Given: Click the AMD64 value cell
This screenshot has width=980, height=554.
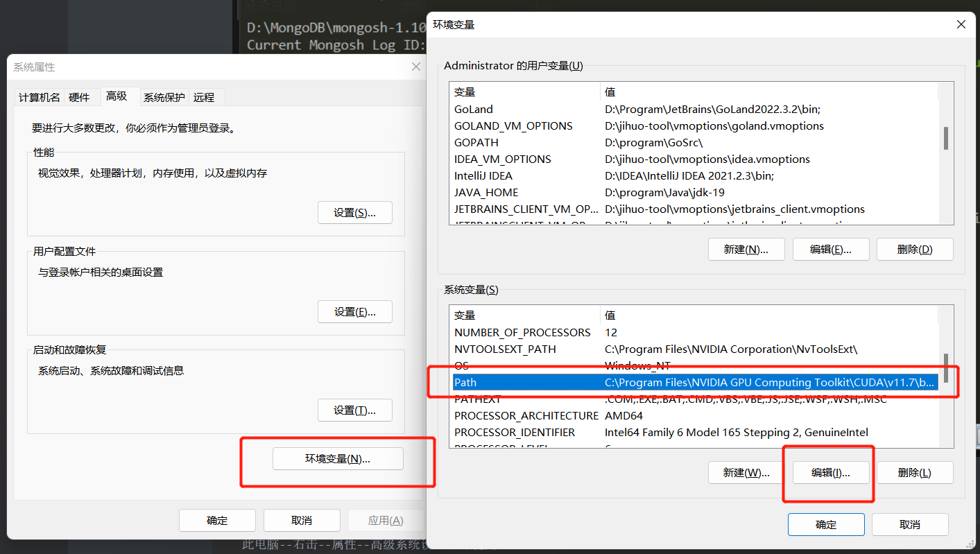Looking at the screenshot, I should 624,416.
